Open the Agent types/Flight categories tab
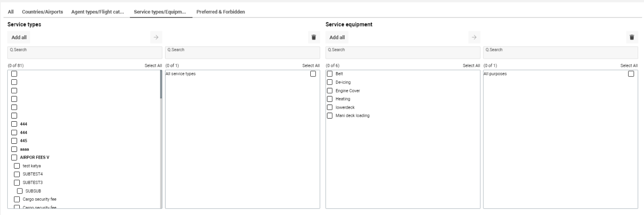This screenshot has width=644, height=215. (x=97, y=12)
